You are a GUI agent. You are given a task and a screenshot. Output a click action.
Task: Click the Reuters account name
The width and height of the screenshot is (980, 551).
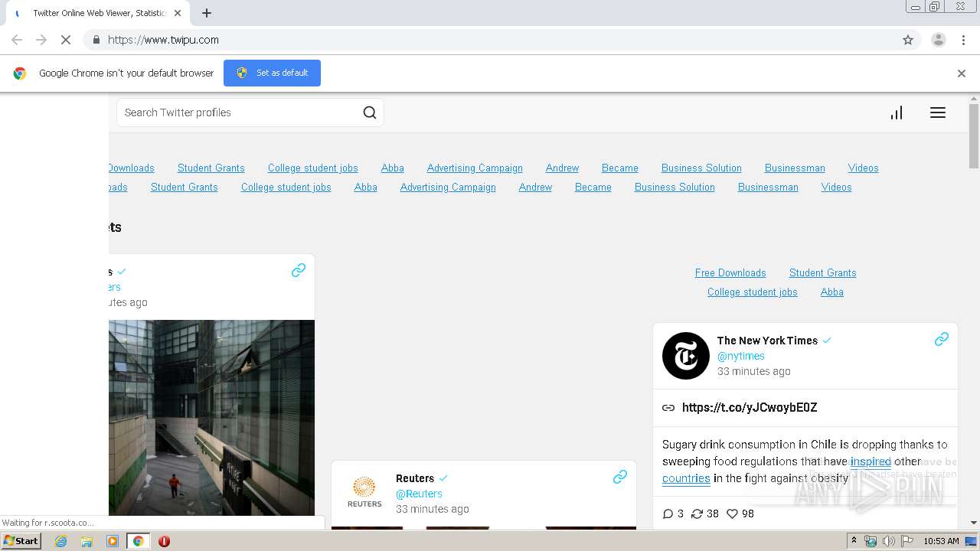(415, 478)
